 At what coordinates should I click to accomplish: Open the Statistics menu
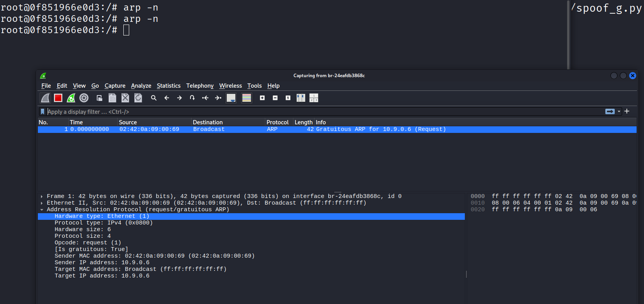(169, 86)
